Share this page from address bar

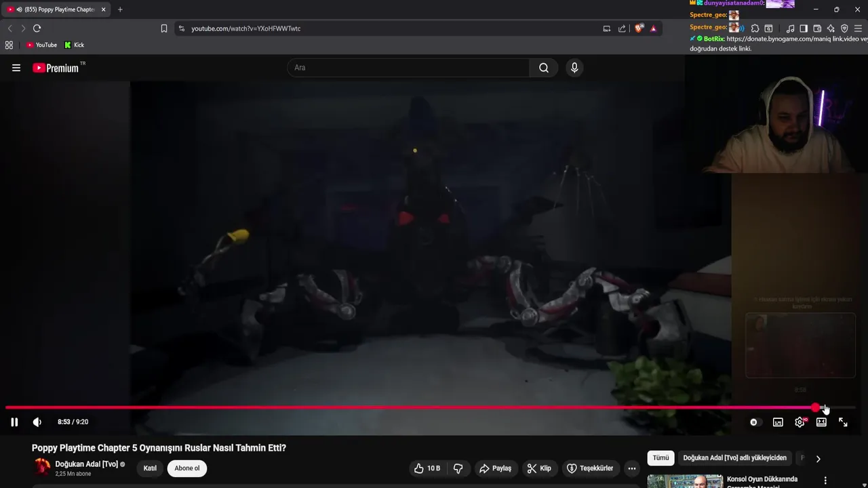(x=622, y=28)
